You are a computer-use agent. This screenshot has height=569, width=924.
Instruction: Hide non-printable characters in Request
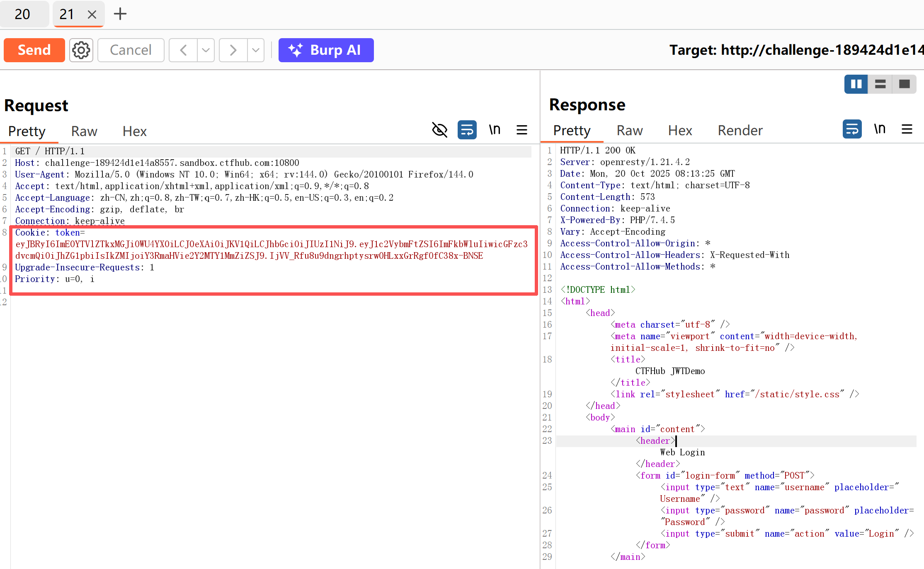click(x=439, y=130)
